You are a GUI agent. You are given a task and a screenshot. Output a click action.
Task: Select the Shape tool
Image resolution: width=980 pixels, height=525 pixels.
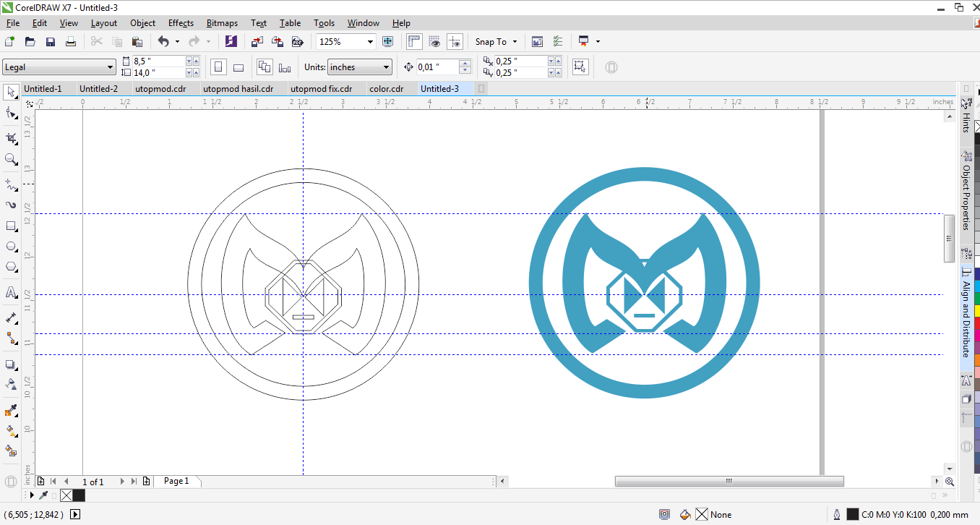11,114
